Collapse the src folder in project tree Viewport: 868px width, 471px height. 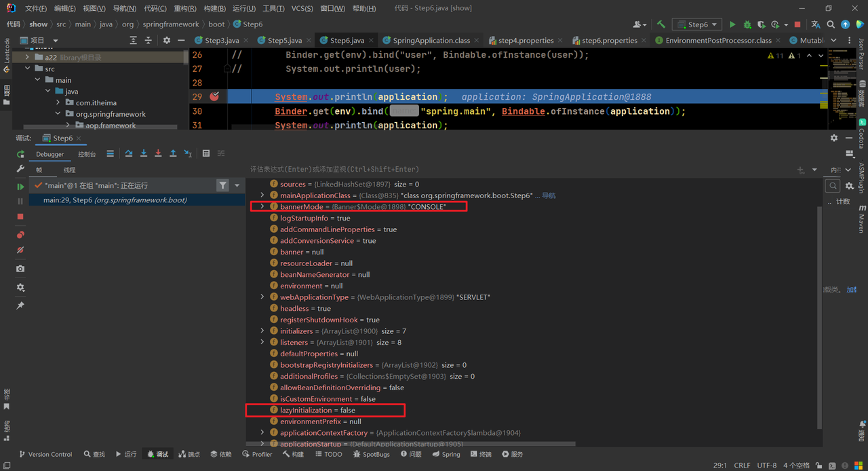pos(28,69)
